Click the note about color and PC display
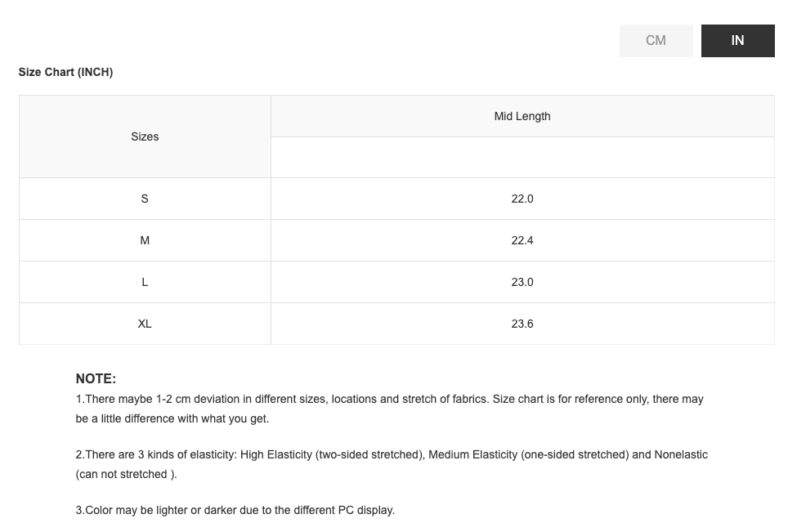The height and width of the screenshot is (532, 788). tap(235, 510)
